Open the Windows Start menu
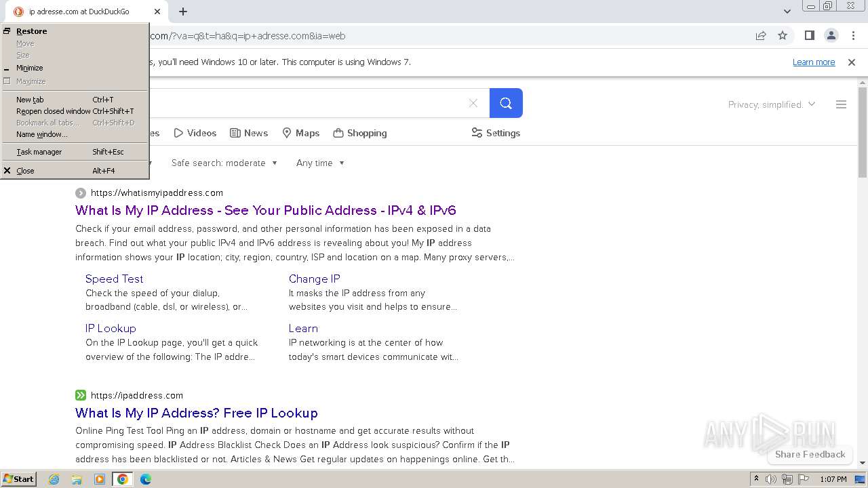This screenshot has height=488, width=868. click(x=19, y=479)
